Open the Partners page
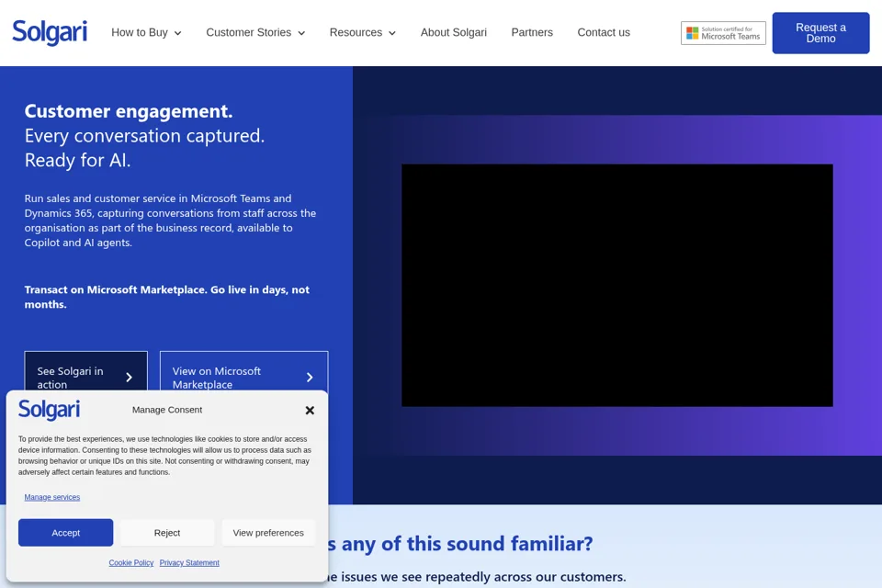882x588 pixels. (532, 33)
